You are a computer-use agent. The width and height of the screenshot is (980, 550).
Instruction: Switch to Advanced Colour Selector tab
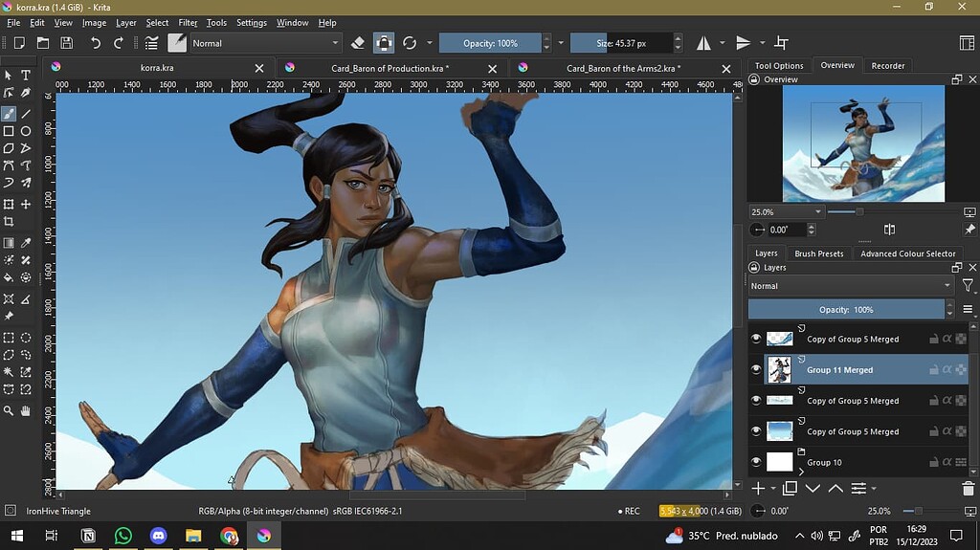tap(907, 253)
